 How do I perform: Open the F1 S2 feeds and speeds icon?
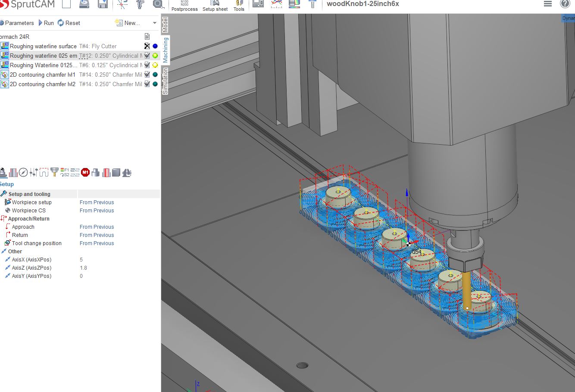coord(65,172)
